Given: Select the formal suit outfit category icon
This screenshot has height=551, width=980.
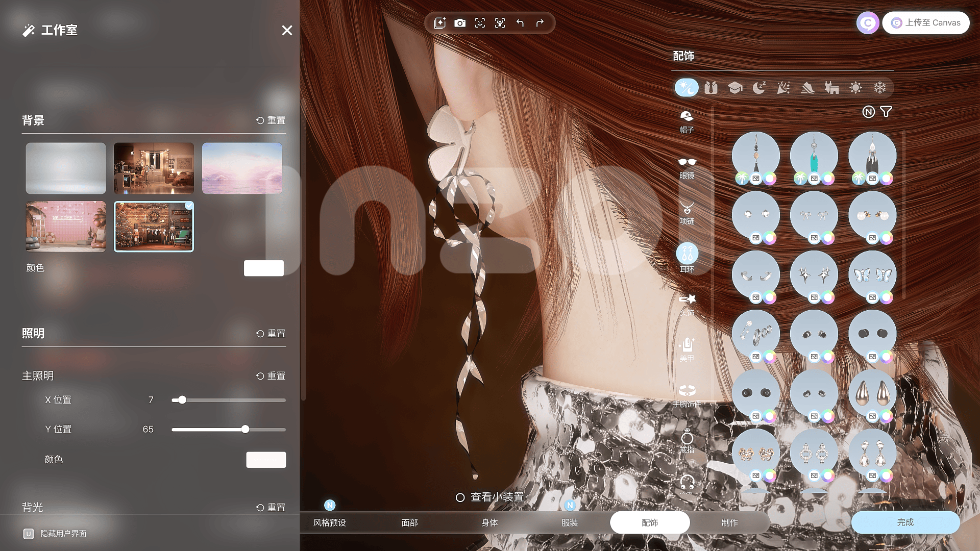Looking at the screenshot, I should click(711, 88).
